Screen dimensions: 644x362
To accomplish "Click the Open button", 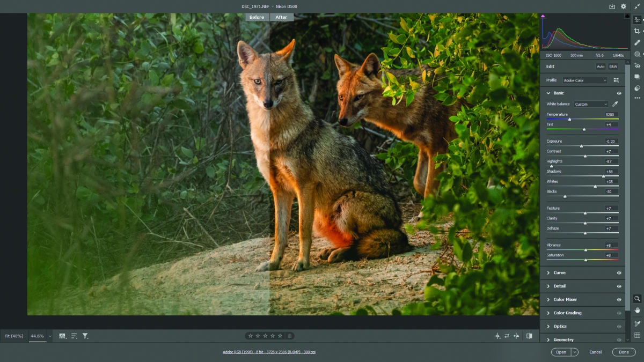I will point(561,352).
